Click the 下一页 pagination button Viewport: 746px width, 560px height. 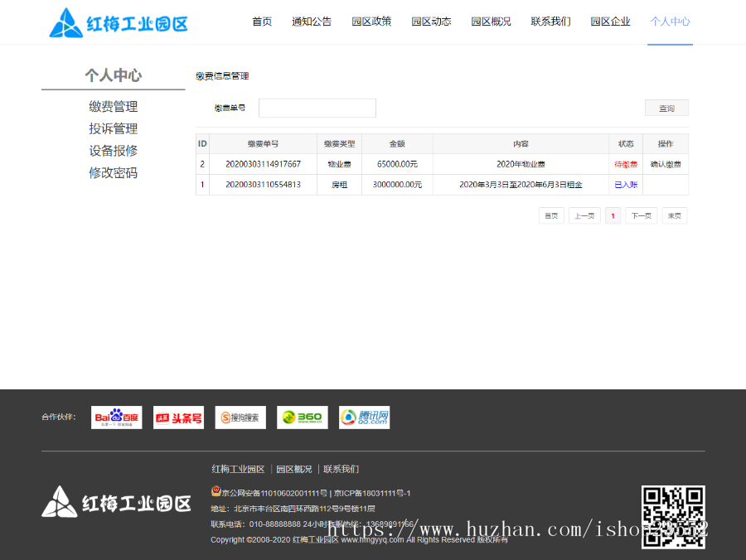[x=641, y=215]
